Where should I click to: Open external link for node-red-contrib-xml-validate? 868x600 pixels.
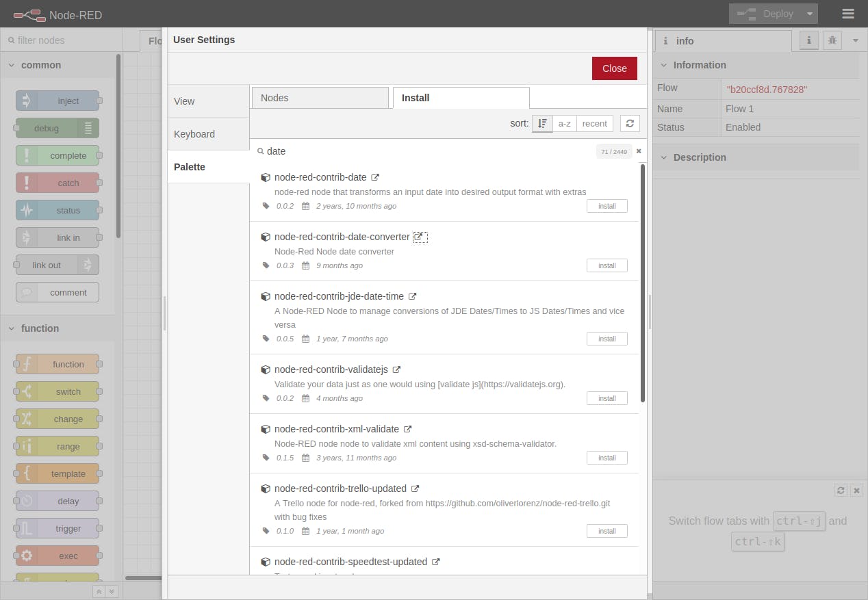coord(407,429)
